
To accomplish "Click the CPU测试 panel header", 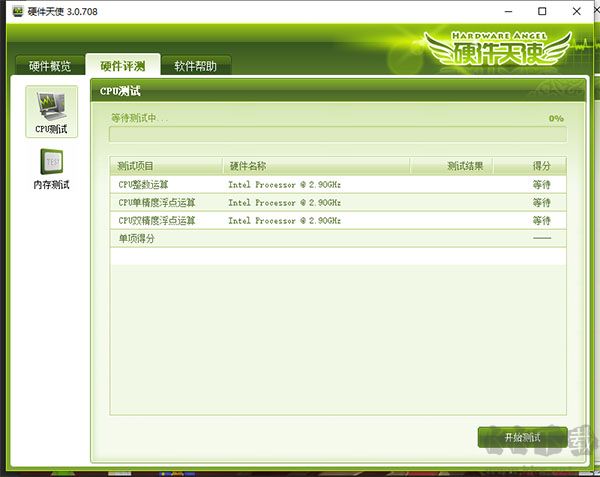I will pyautogui.click(x=338, y=91).
